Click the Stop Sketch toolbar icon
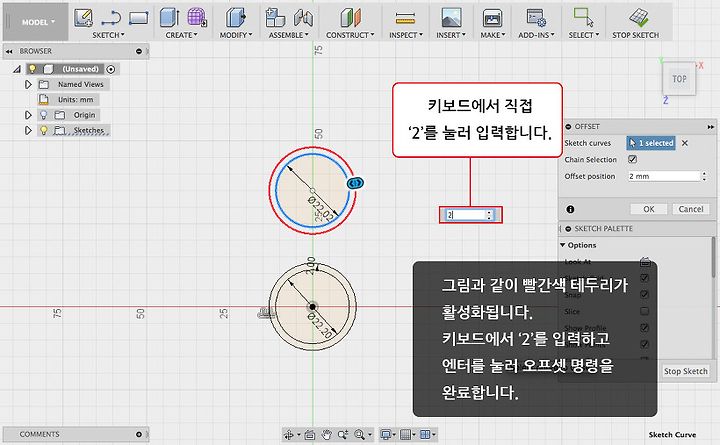Viewport: 720px width, 445px height. tap(638, 18)
